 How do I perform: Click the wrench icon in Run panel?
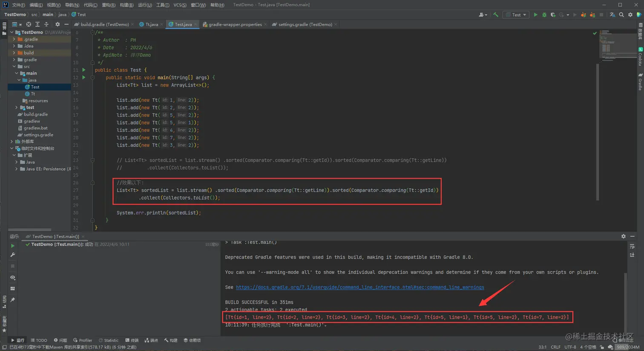tap(13, 255)
